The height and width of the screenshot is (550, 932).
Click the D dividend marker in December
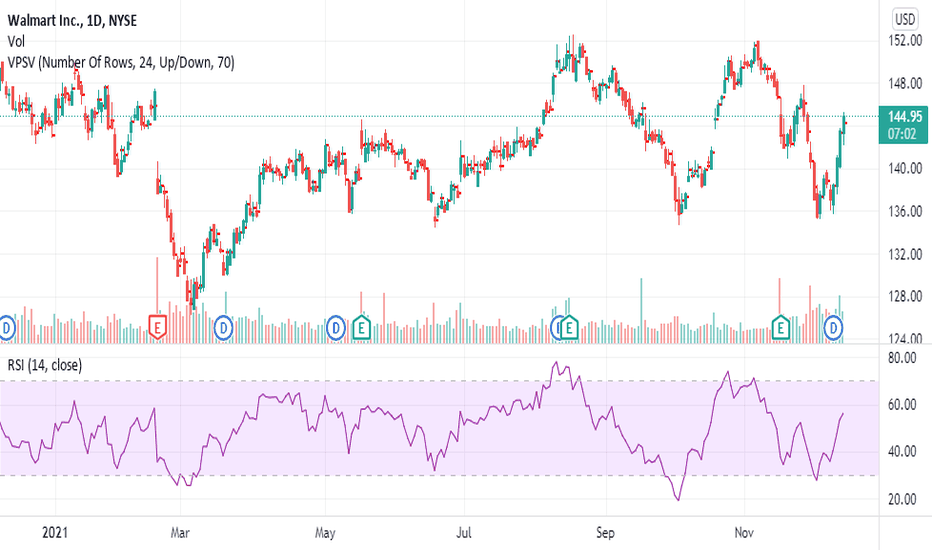[x=833, y=328]
